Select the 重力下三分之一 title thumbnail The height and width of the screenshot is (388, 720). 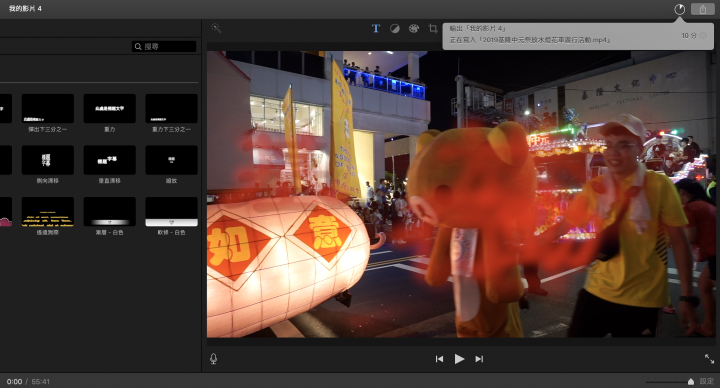tap(171, 108)
